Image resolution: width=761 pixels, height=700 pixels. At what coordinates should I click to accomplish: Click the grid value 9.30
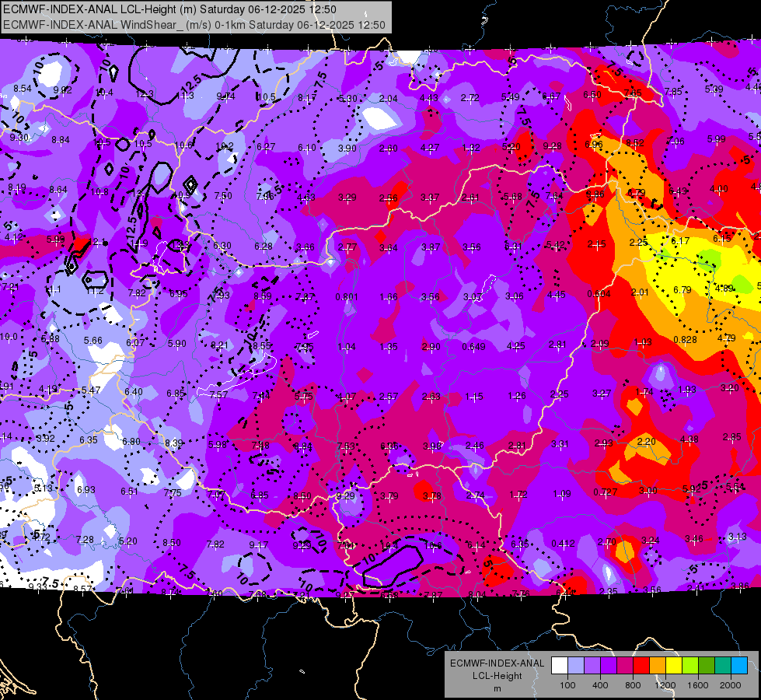click(x=19, y=138)
